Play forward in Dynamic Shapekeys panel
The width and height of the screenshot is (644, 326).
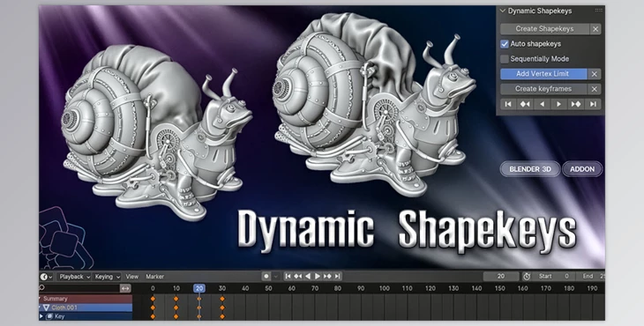(x=559, y=104)
